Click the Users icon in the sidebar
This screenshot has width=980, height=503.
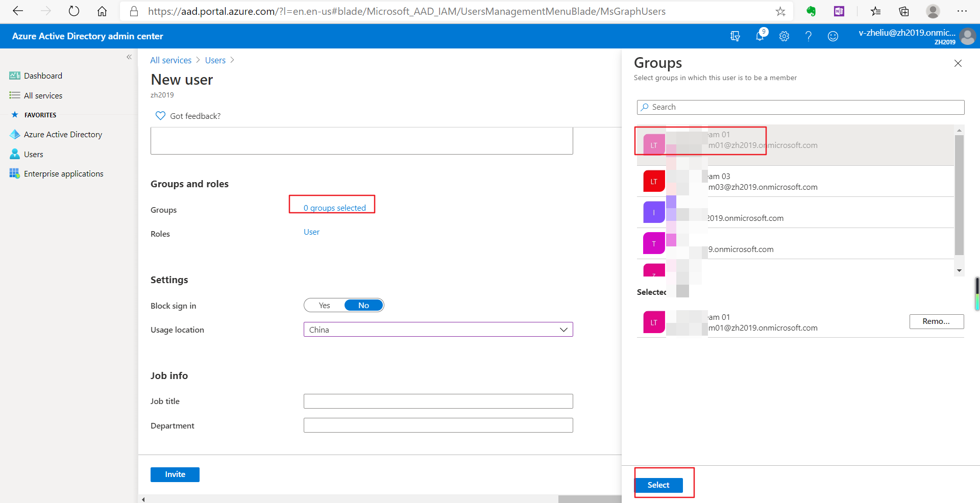[x=15, y=154]
